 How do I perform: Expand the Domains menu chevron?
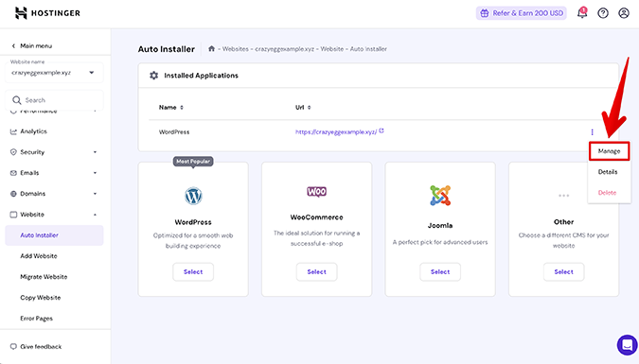point(95,194)
